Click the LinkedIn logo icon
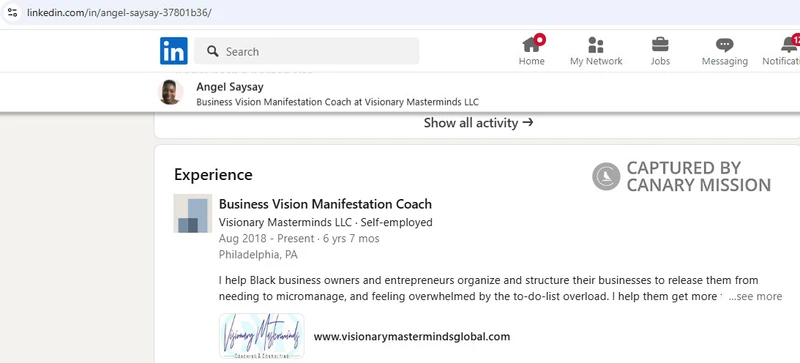 173,51
